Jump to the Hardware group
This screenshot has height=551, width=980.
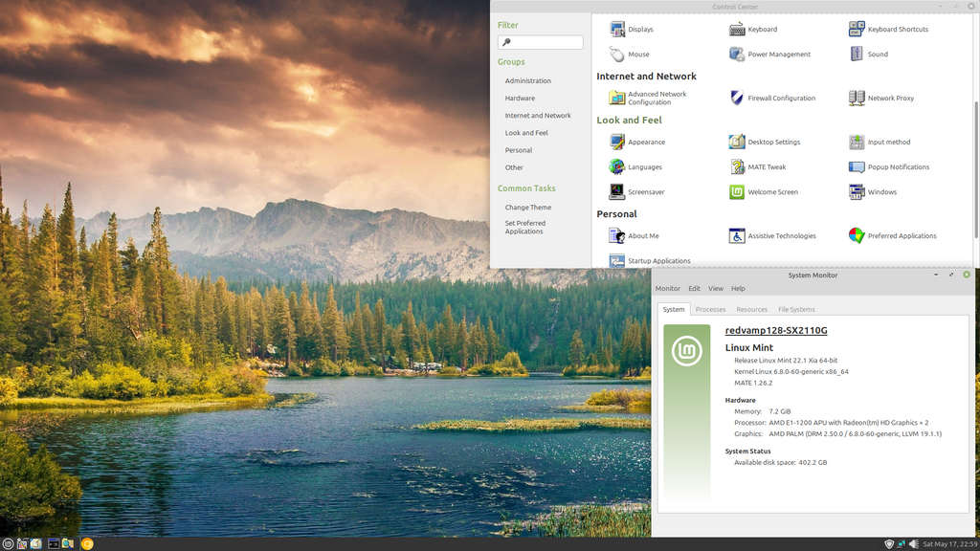tap(520, 99)
